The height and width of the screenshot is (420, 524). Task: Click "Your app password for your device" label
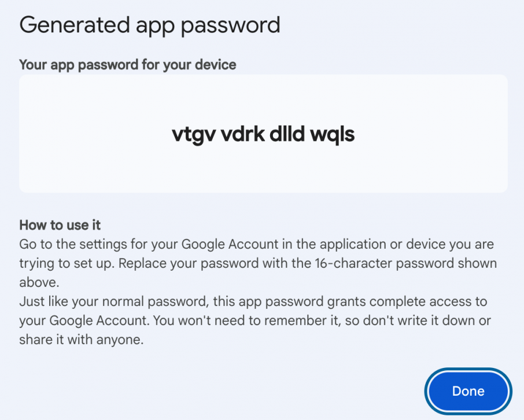(128, 64)
